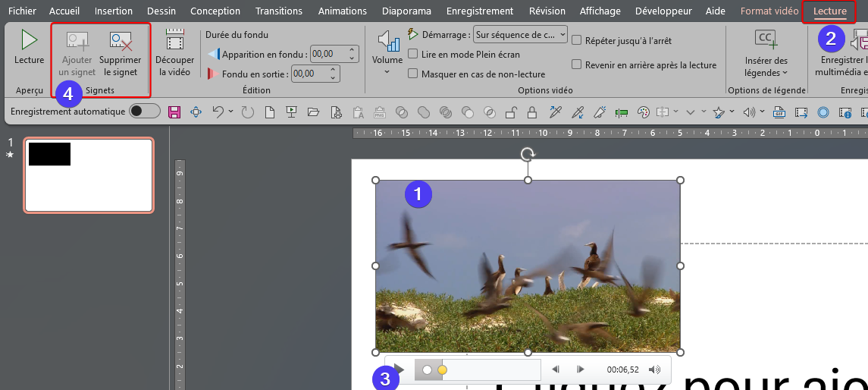Viewport: 868px width, 390px height.
Task: Step the video back one frame
Action: point(556,370)
